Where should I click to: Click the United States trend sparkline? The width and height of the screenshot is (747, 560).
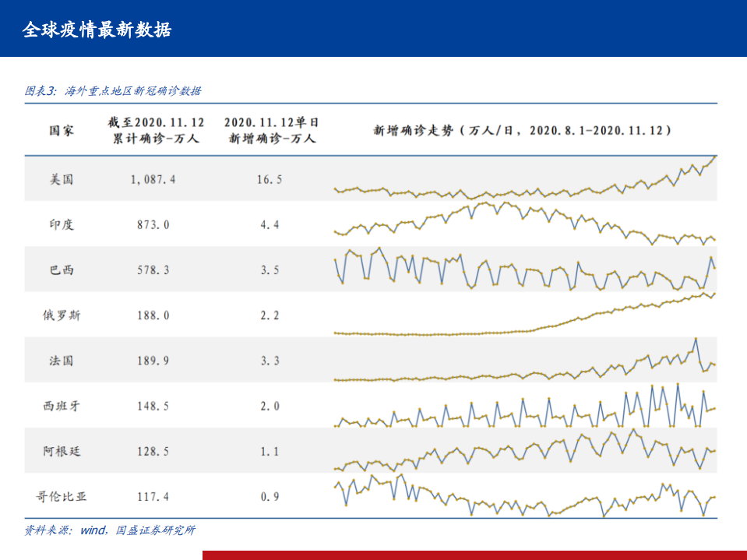tap(524, 181)
